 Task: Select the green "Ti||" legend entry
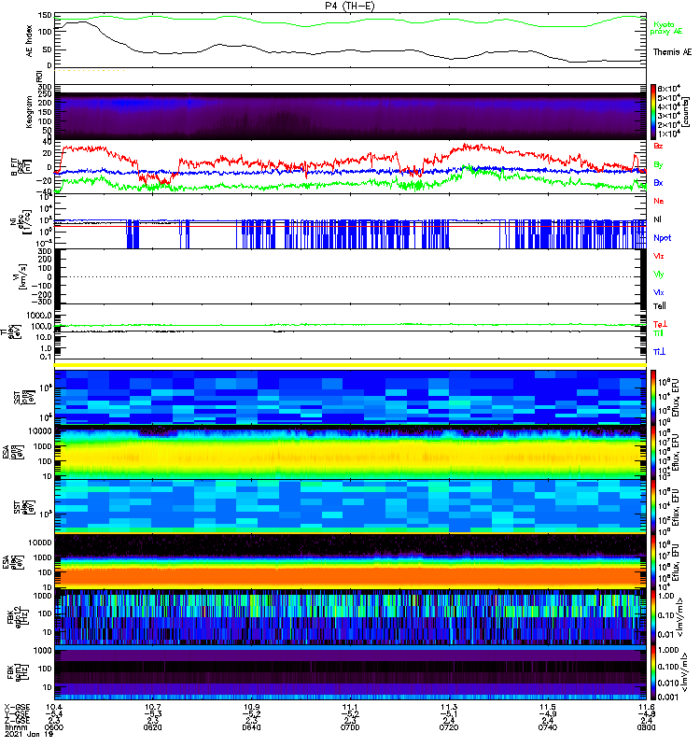click(x=658, y=333)
